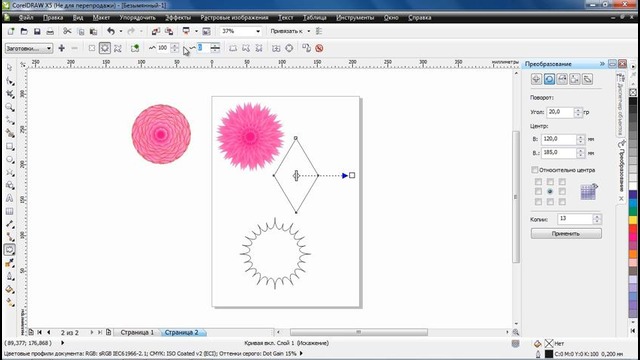
Task: Click the 'Применить' apply button
Action: pos(566,233)
